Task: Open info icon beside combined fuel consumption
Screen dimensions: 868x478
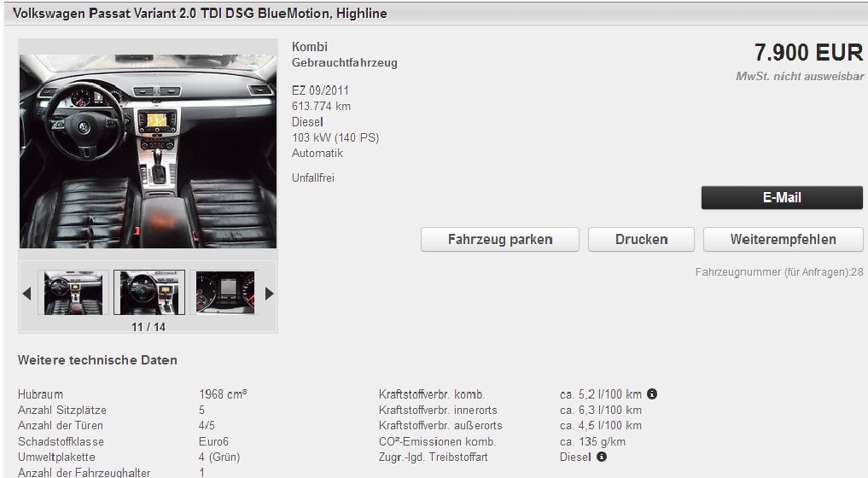Action: tap(652, 394)
